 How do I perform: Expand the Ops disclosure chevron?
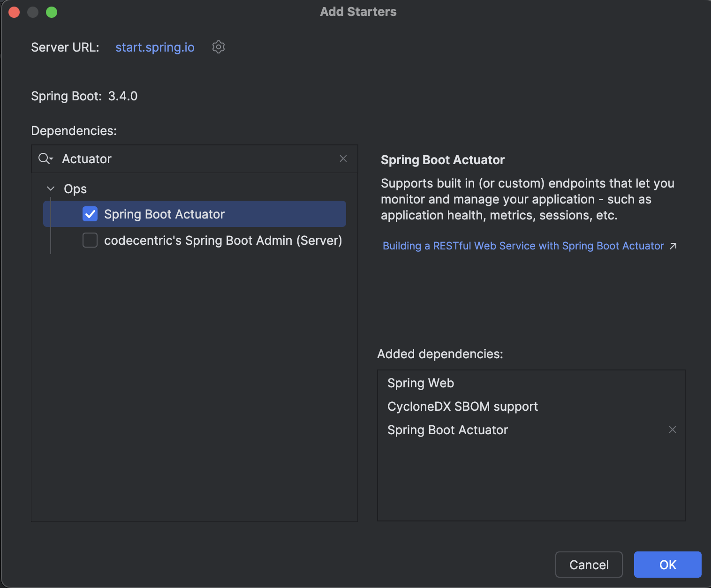(x=51, y=188)
